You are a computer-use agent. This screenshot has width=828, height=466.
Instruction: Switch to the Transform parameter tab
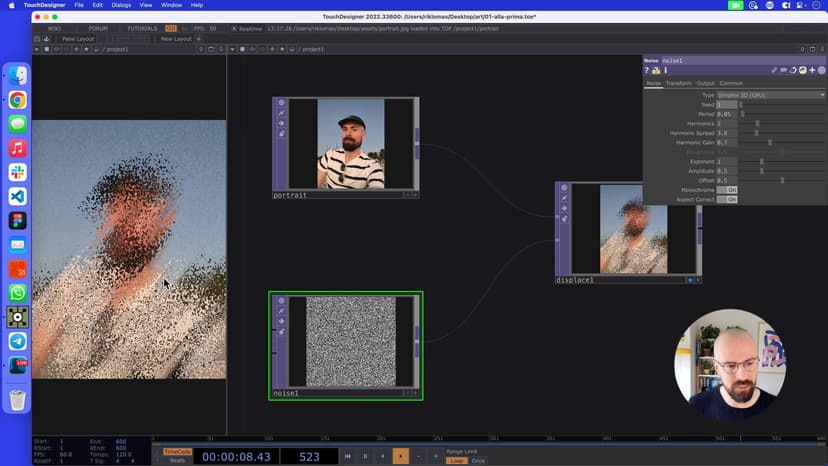coord(678,83)
